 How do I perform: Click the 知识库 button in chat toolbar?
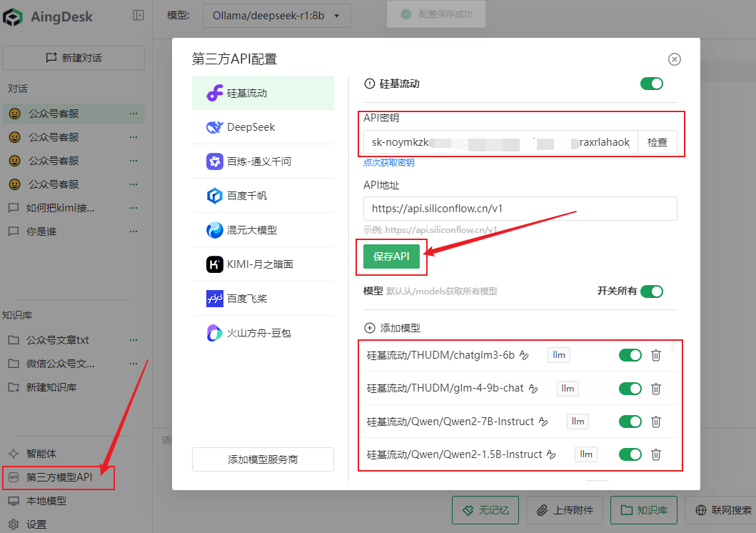coord(644,510)
